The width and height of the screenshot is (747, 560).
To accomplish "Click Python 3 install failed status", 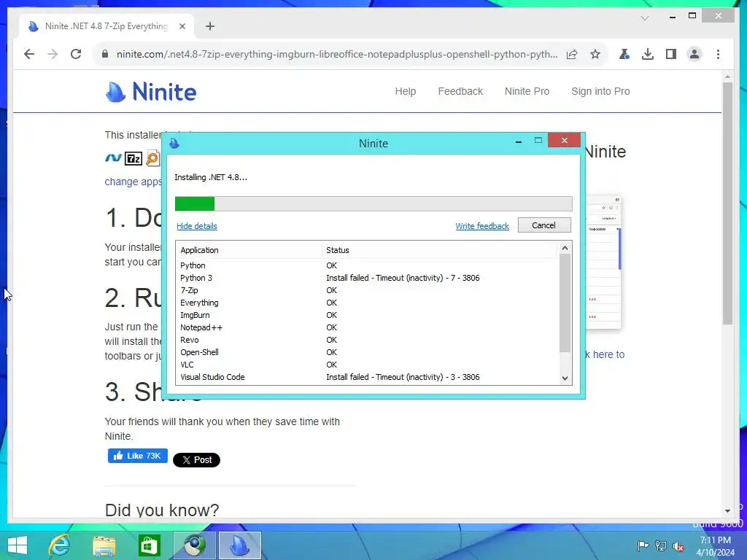I will pyautogui.click(x=403, y=278).
